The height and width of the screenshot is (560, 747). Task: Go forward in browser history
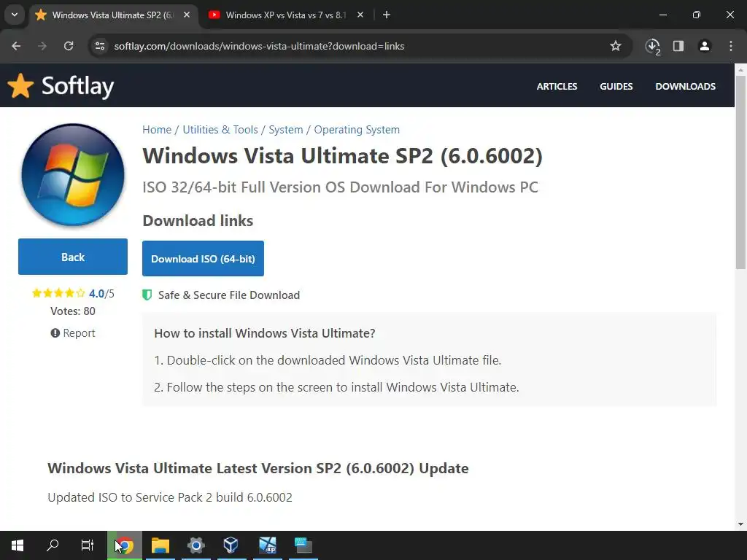[x=42, y=46]
